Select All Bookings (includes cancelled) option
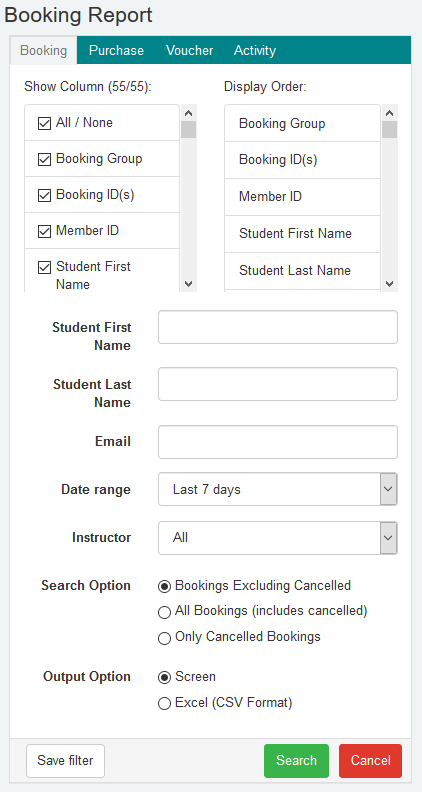The height and width of the screenshot is (792, 422). pos(164,612)
